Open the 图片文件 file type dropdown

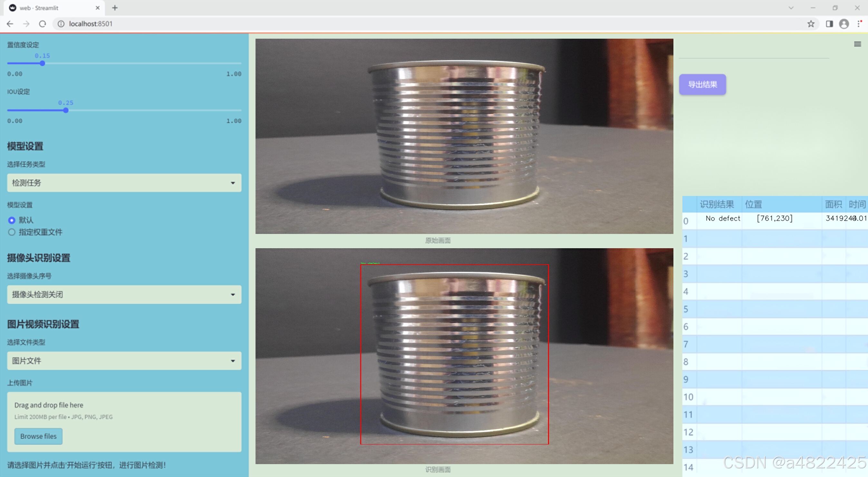[x=124, y=360]
